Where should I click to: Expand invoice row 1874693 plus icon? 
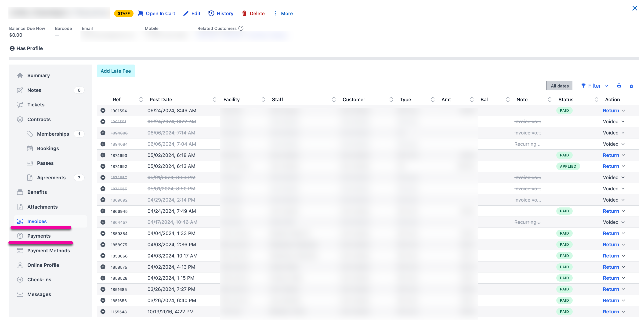(x=103, y=155)
